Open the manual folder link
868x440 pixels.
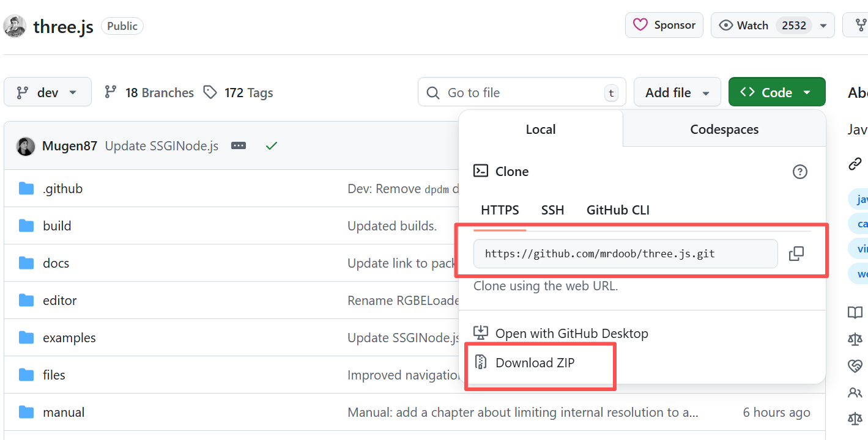tap(64, 413)
